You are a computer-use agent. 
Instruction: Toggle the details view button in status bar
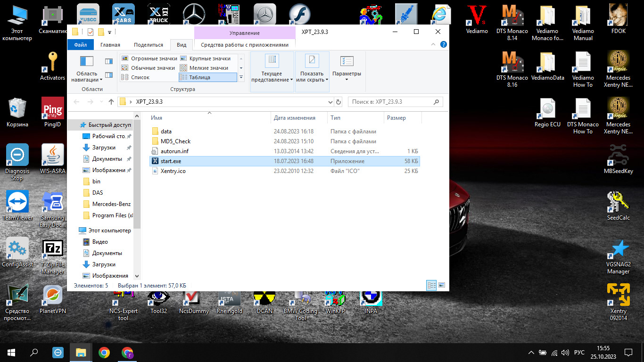pyautogui.click(x=431, y=285)
